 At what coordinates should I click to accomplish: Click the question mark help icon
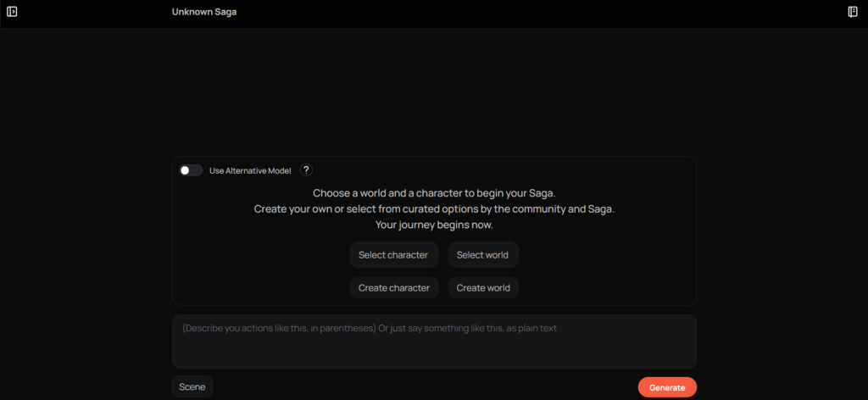pos(306,170)
